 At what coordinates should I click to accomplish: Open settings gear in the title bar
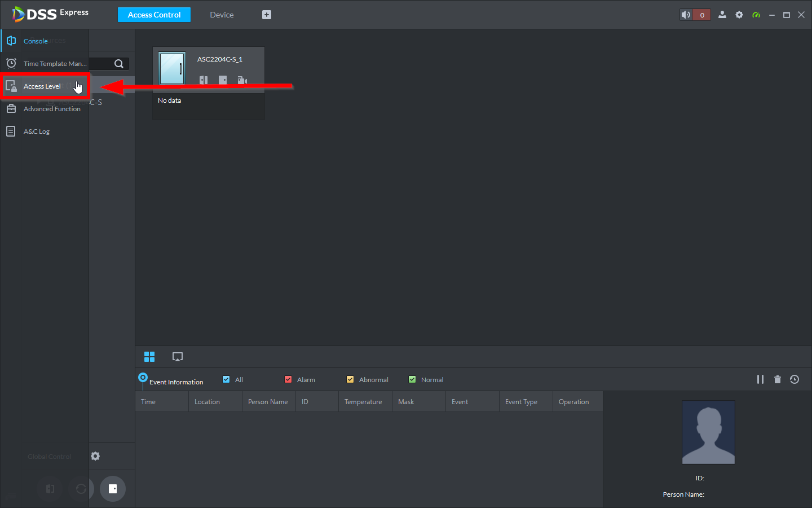click(x=739, y=15)
